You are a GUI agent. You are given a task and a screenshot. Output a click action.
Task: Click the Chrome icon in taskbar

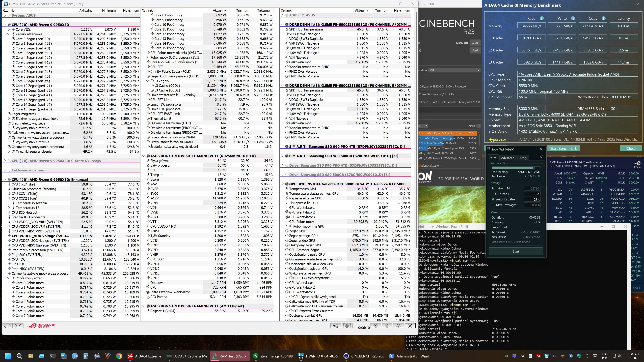tap(119, 356)
